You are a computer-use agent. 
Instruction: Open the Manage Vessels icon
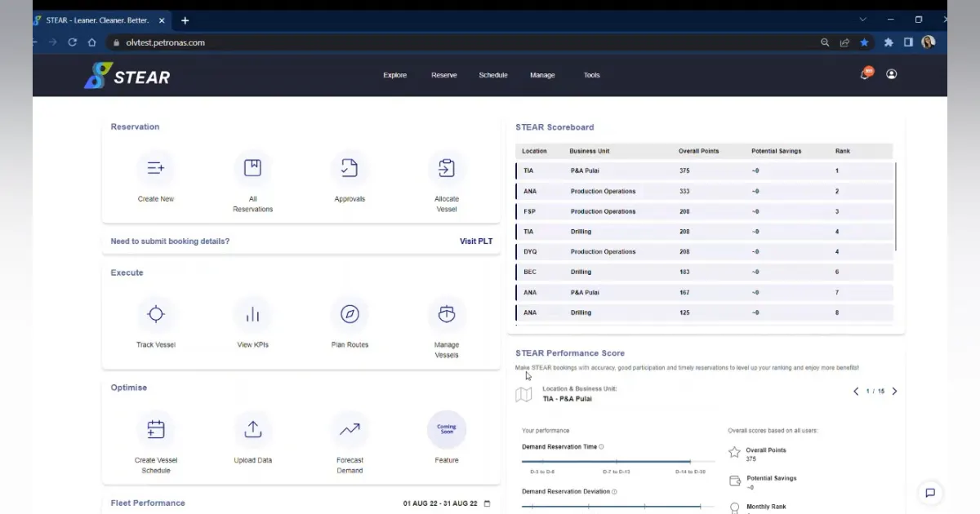(x=447, y=314)
